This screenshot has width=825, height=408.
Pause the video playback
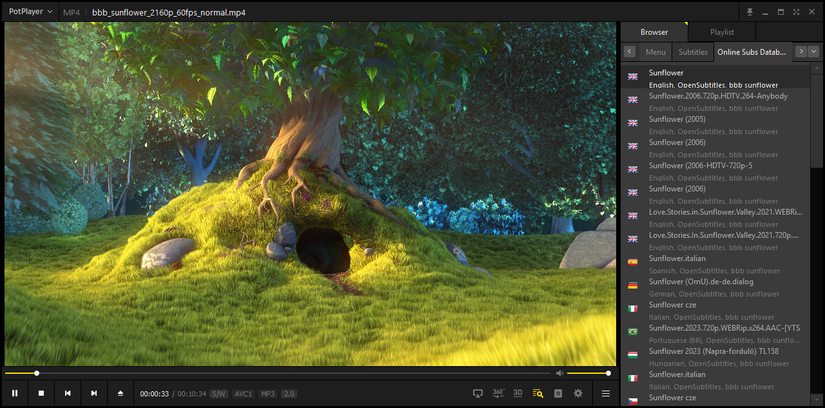(15, 393)
